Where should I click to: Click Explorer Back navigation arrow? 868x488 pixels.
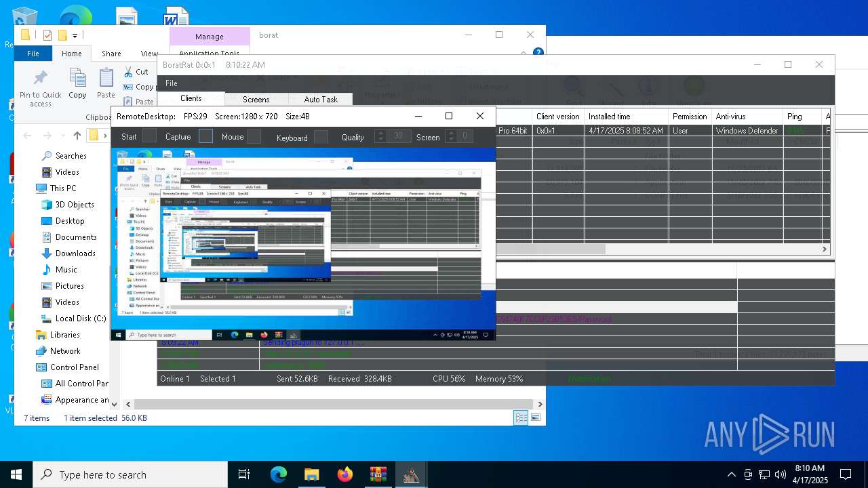pos(28,136)
